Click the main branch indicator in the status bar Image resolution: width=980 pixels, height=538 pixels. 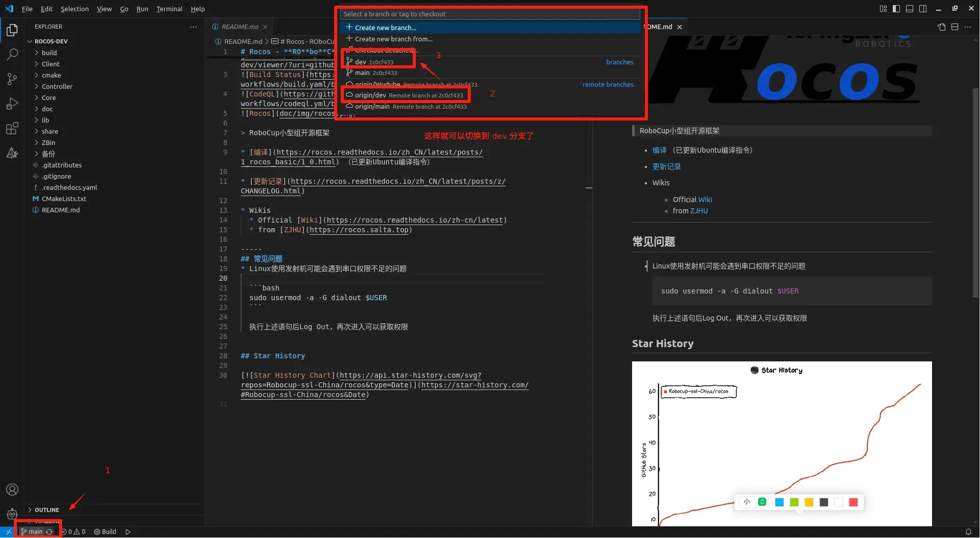(x=32, y=531)
